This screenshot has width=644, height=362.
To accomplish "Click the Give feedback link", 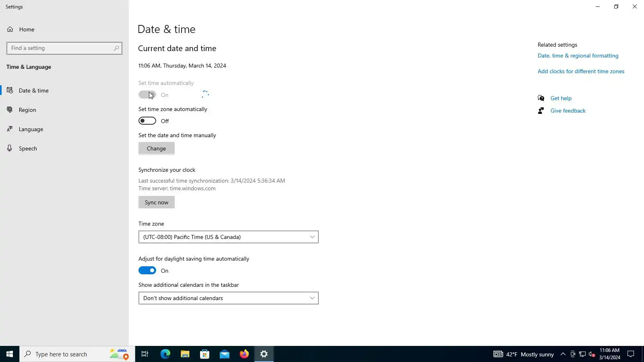I will pos(568,111).
